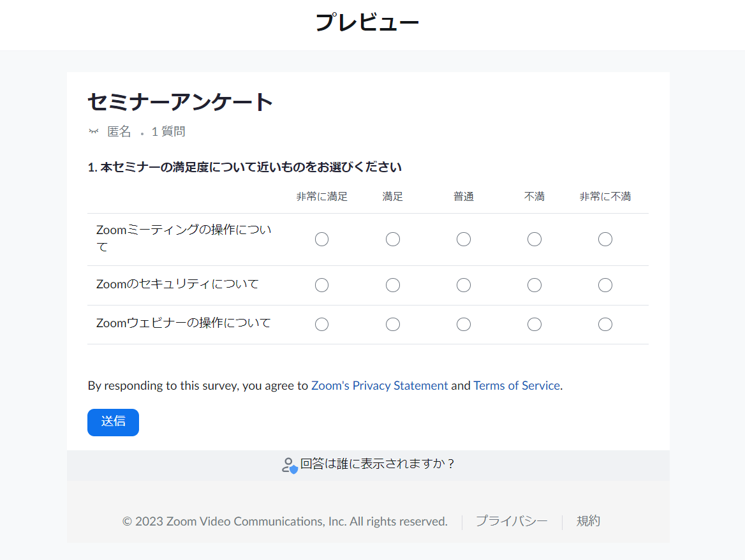Open Zoom's Privacy Statement link
Image resolution: width=745 pixels, height=560 pixels.
[x=379, y=386]
